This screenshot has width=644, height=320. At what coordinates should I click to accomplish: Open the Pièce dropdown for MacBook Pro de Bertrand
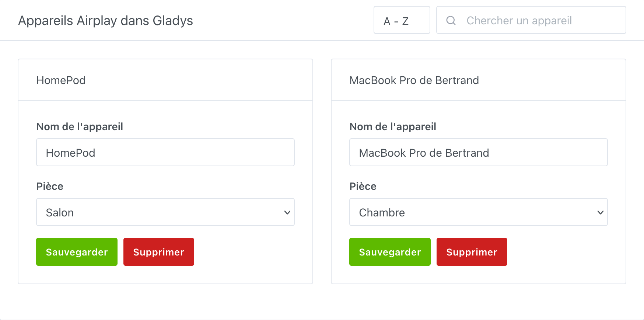coord(478,212)
